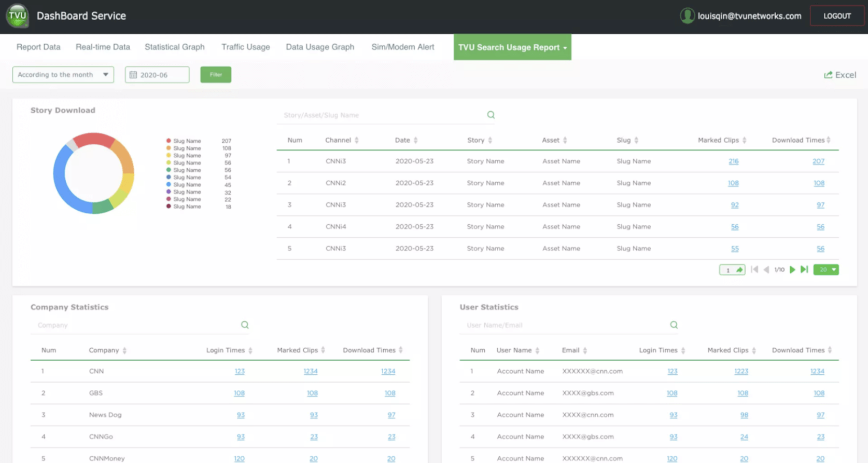This screenshot has width=868, height=463.
Task: Select CNNi4 channel cell
Action: click(335, 227)
